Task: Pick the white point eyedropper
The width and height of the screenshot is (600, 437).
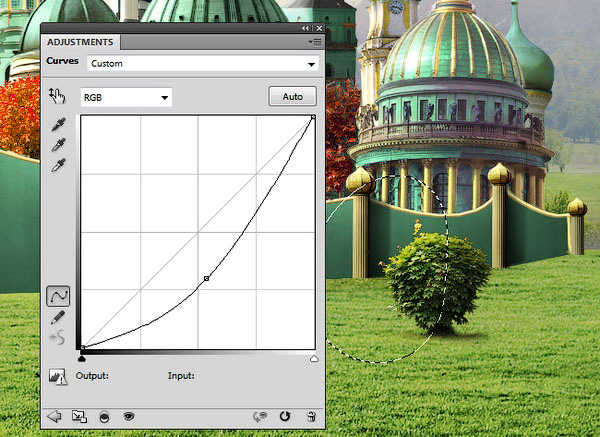Action: (x=57, y=165)
